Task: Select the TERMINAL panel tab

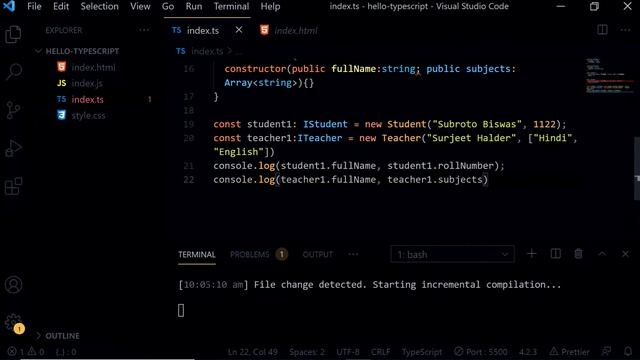Action: [x=197, y=254]
